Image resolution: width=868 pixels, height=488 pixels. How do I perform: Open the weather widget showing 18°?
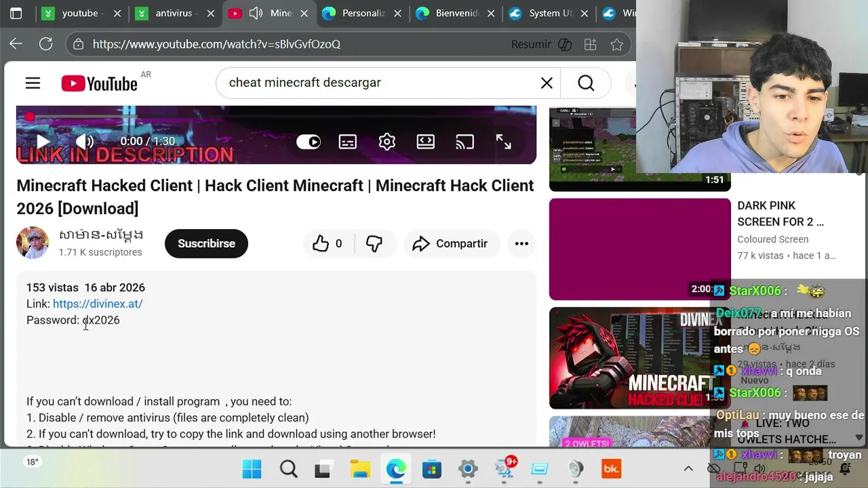point(32,462)
